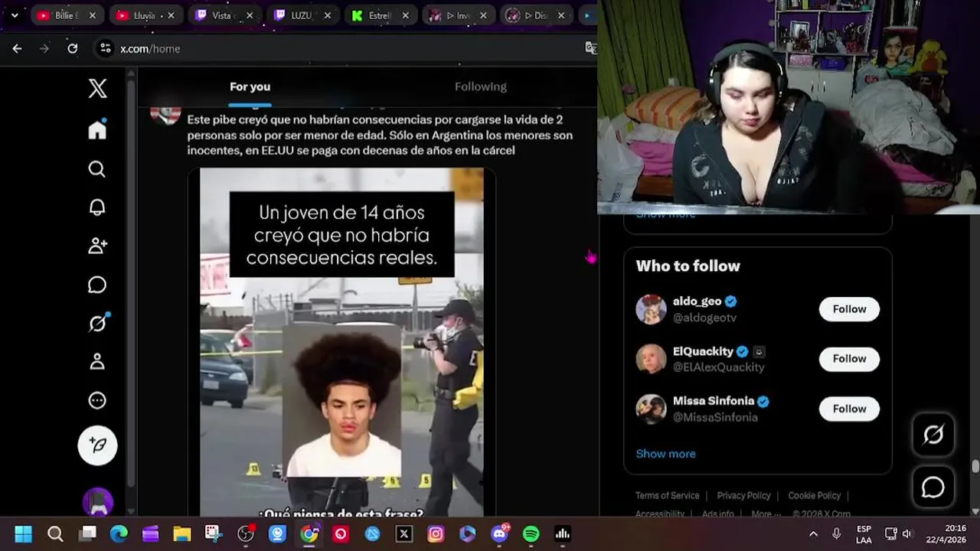Screen dimensions: 980x551
Task: Open Chat bubble icon in sidebar
Action: (x=97, y=285)
